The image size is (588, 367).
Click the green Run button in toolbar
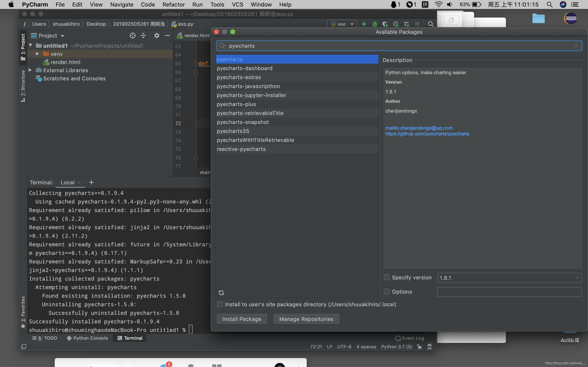[364, 24]
